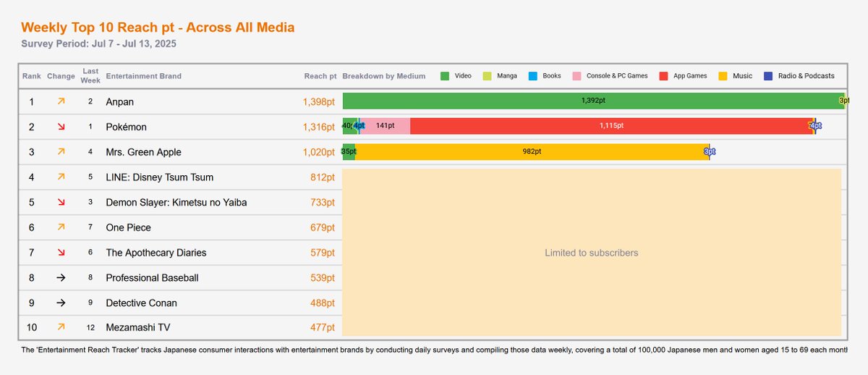Click the flat arrow for Professional Baseball

(61, 278)
